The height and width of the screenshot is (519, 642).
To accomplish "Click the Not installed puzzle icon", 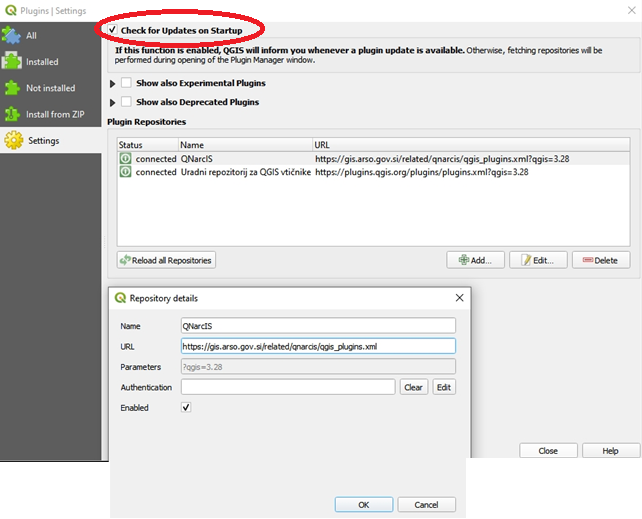I will pos(11,88).
